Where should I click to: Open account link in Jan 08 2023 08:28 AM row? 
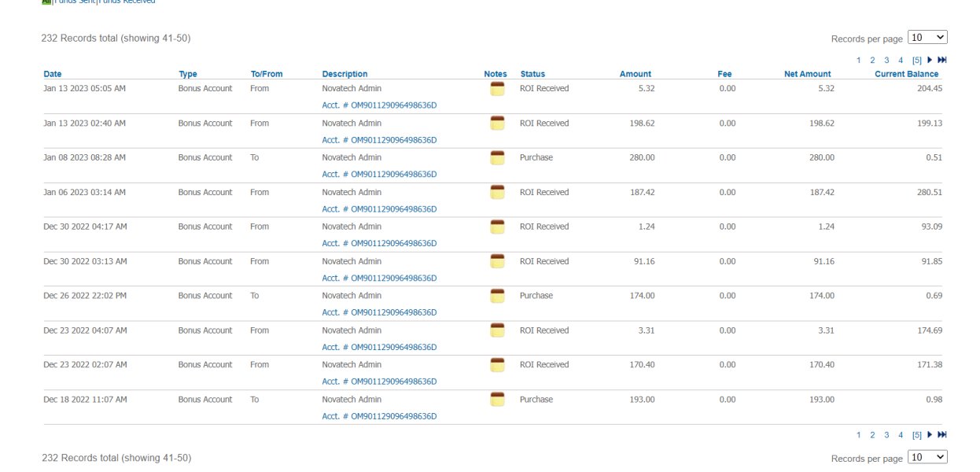379,175
